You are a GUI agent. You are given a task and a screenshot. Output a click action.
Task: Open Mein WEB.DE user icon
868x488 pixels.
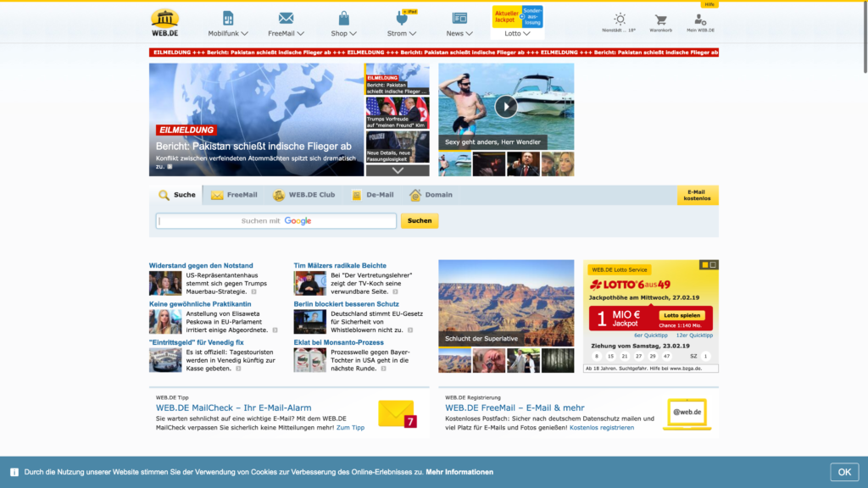pyautogui.click(x=700, y=19)
